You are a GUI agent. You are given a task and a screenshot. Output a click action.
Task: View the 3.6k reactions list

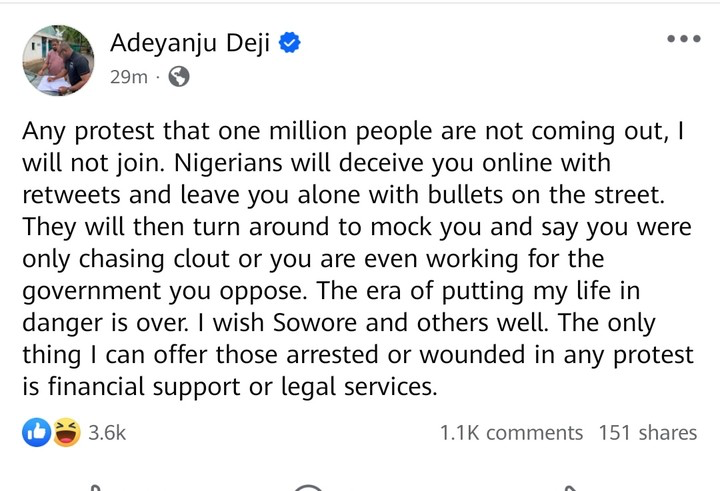(107, 433)
